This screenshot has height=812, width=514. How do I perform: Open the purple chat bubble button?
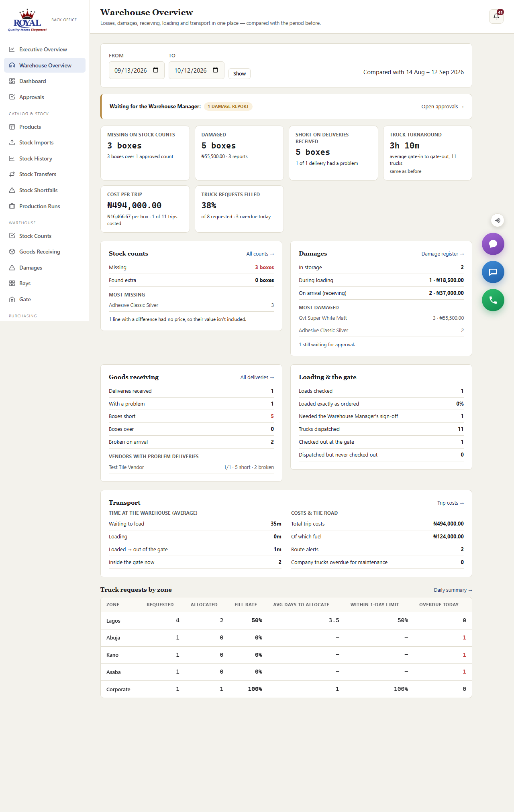point(493,244)
